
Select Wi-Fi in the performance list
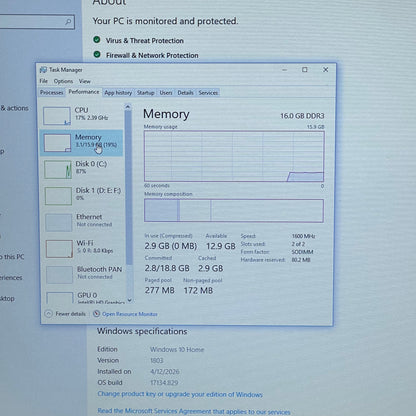pos(82,248)
